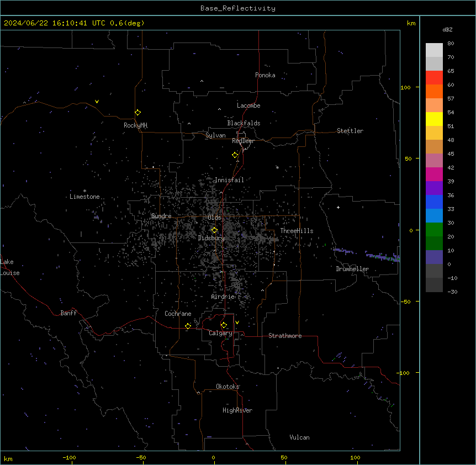Click the white 80 dBZ legend swatch

click(x=434, y=50)
